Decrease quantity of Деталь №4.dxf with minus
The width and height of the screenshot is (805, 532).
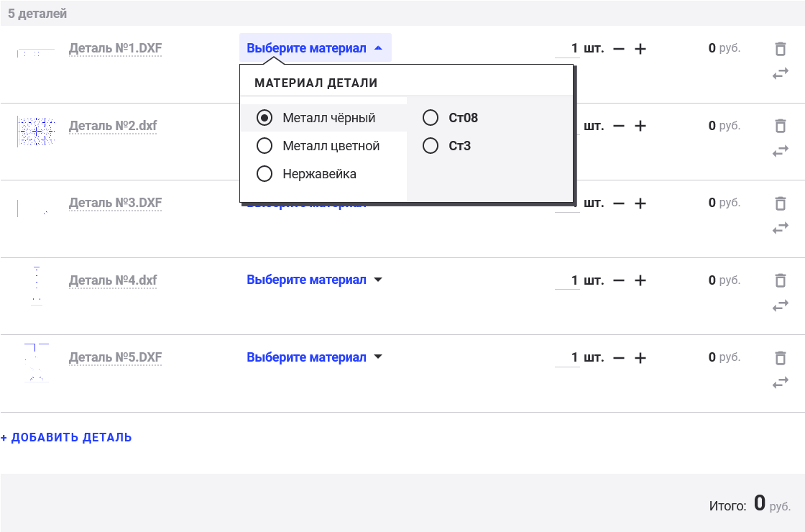pyautogui.click(x=619, y=280)
